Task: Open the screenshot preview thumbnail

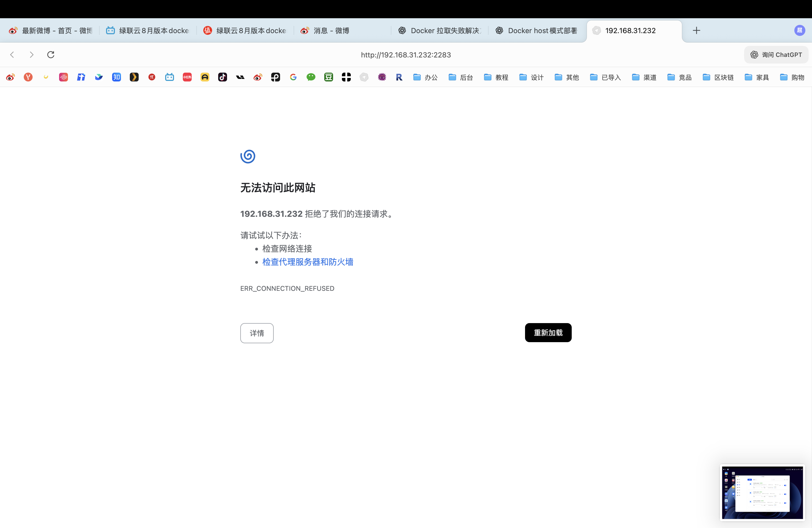Action: (762, 492)
